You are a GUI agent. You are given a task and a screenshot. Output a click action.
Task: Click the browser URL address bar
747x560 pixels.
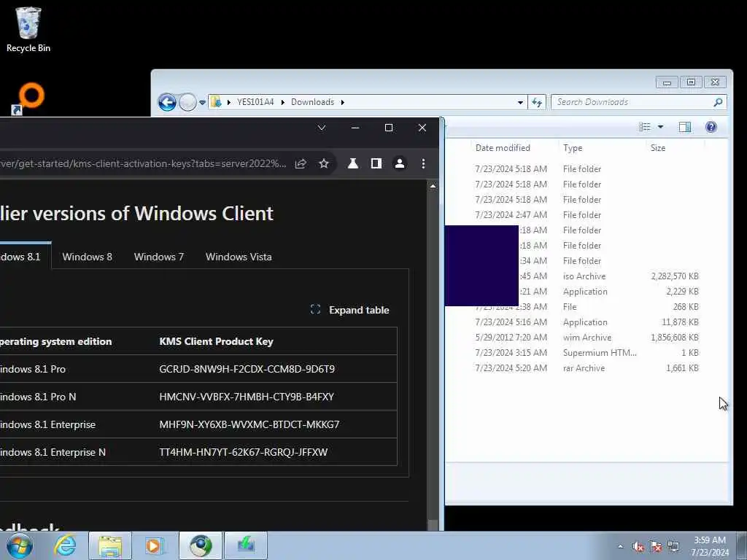143,163
